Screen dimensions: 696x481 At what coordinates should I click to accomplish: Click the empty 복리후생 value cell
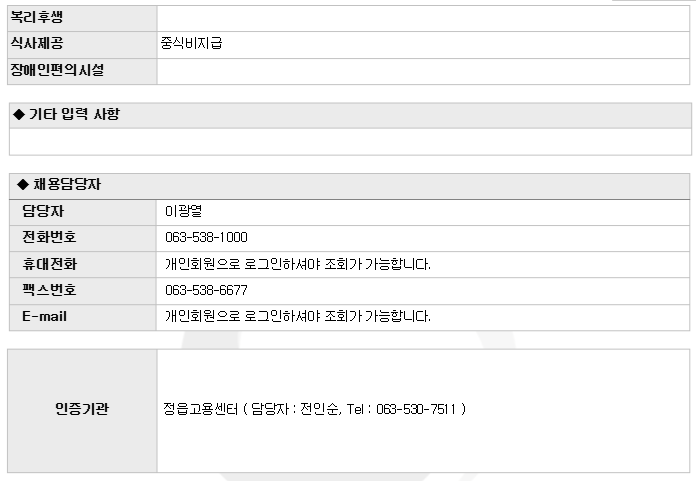422,18
